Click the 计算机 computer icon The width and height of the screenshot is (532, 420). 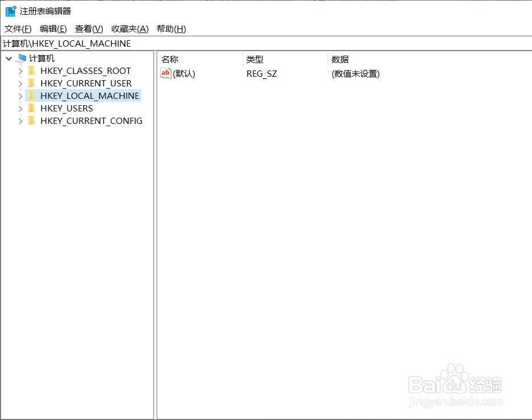click(x=22, y=59)
